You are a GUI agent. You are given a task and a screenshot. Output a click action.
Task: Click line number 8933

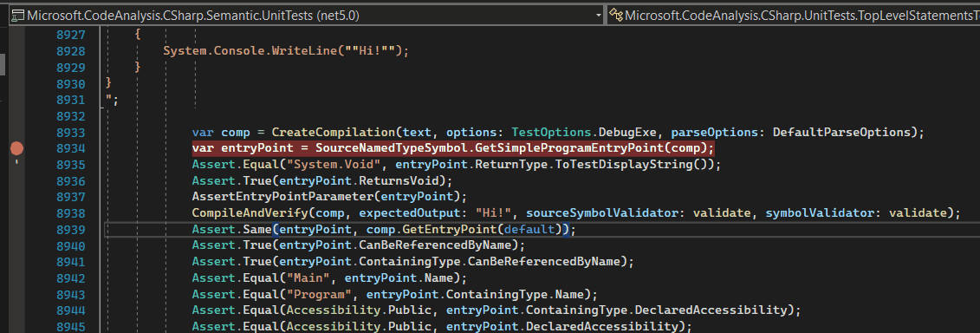[71, 133]
